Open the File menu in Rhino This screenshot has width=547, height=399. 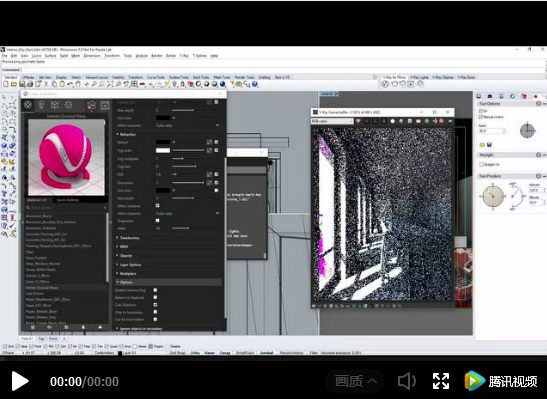click(5, 56)
